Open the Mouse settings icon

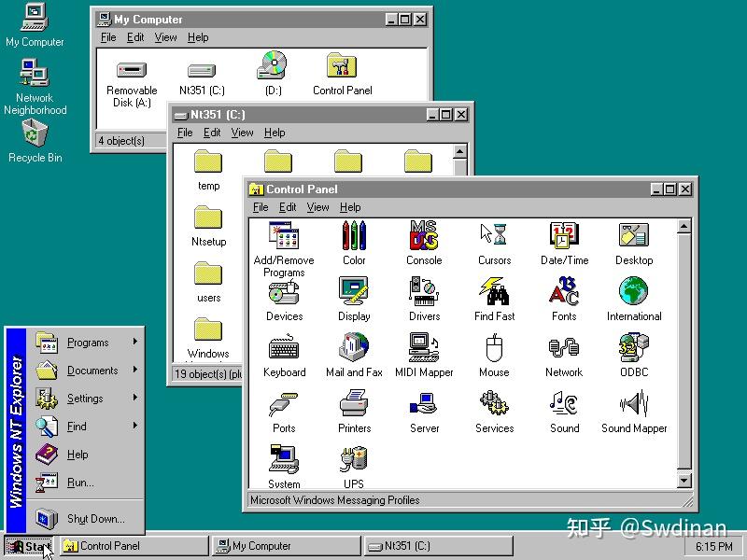[494, 349]
